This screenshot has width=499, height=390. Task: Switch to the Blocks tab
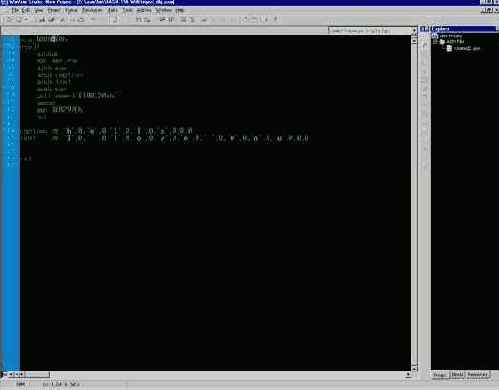point(457,375)
